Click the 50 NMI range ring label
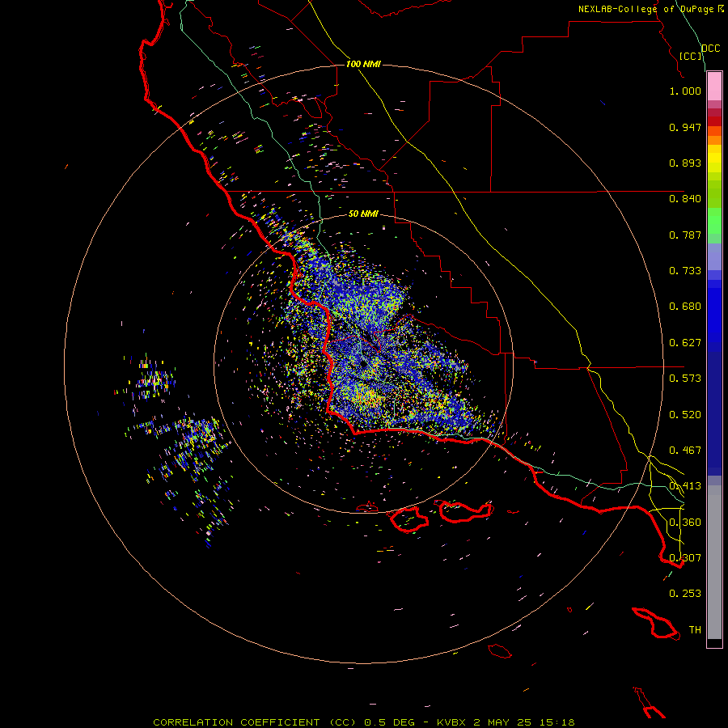This screenshot has width=728, height=728. pos(363,214)
